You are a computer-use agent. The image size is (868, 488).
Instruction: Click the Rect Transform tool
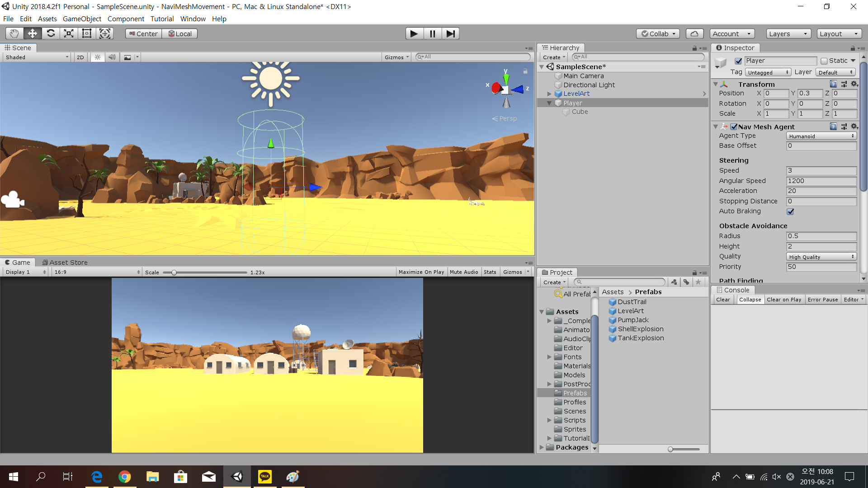87,33
